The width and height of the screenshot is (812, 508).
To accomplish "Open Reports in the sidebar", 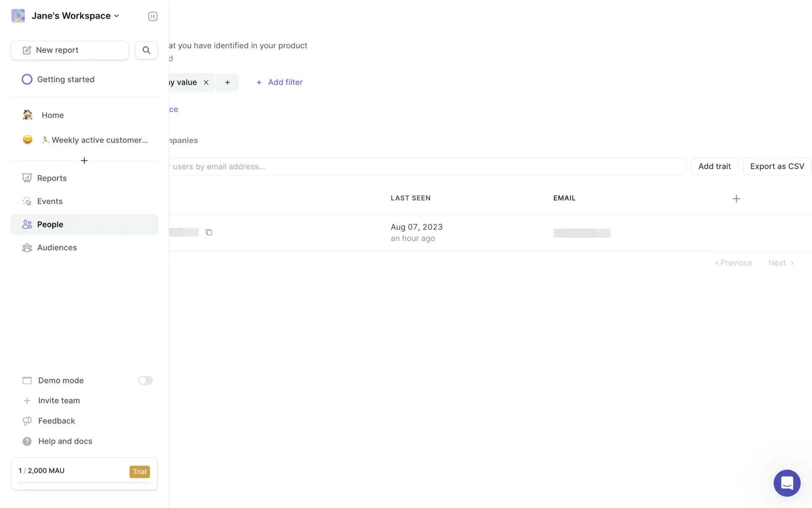I will pos(52,178).
